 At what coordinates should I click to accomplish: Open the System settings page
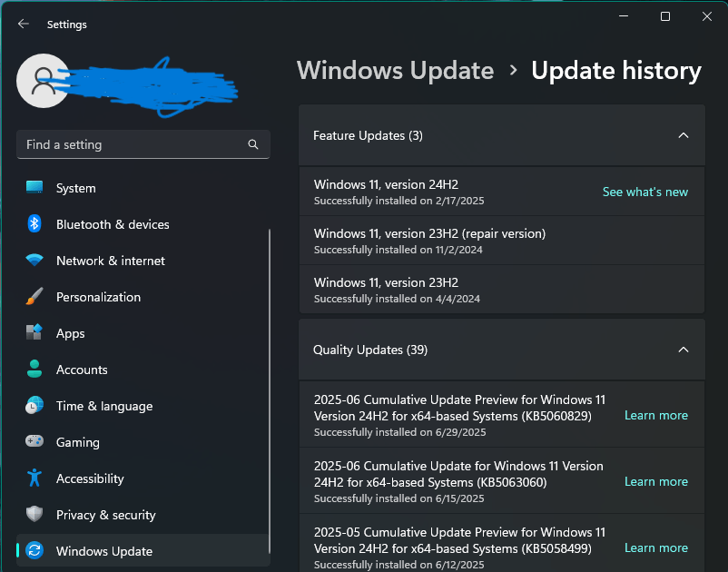(143, 188)
